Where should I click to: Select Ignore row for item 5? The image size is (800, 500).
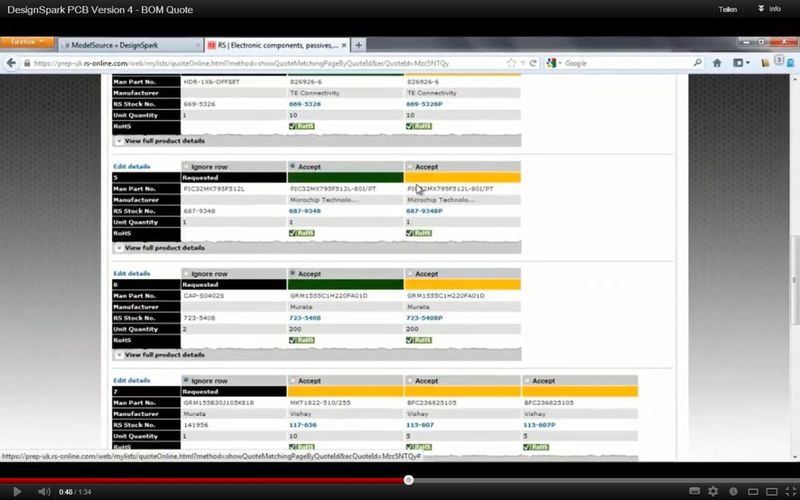point(186,166)
